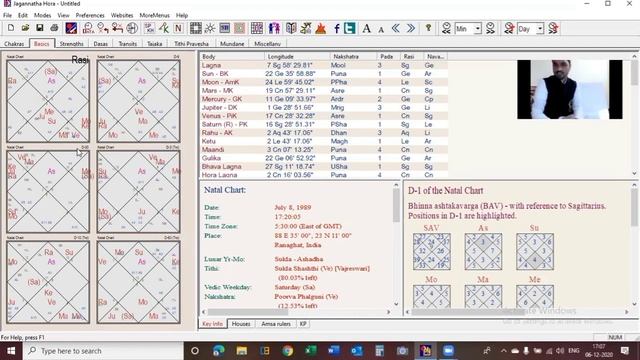Save the chart with floppy disk icon

[40, 28]
